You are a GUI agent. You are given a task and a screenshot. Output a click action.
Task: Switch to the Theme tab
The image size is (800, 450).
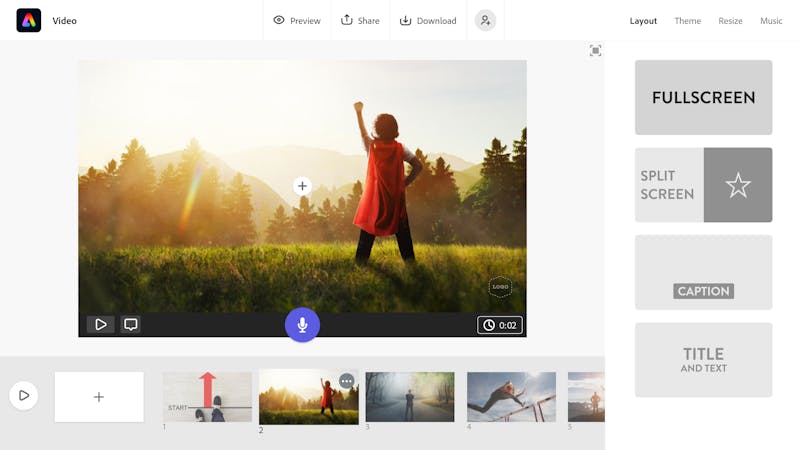coord(687,21)
